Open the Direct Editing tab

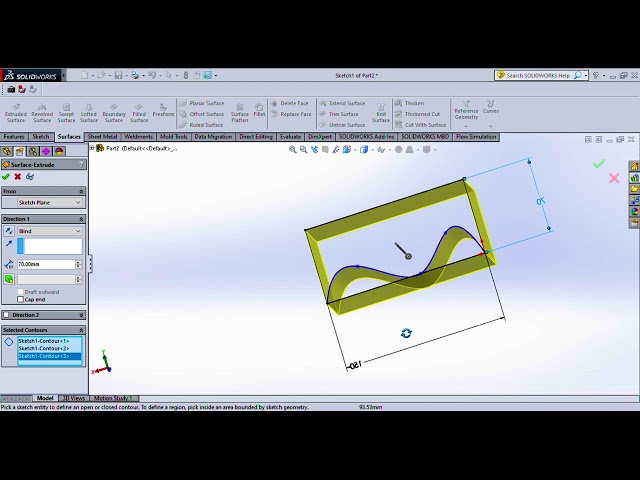click(256, 137)
